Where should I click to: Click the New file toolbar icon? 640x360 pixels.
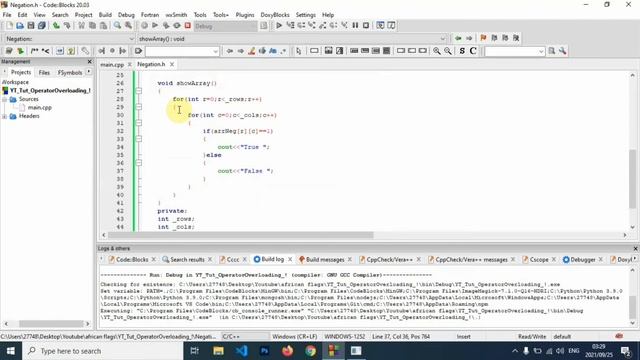coord(9,26)
